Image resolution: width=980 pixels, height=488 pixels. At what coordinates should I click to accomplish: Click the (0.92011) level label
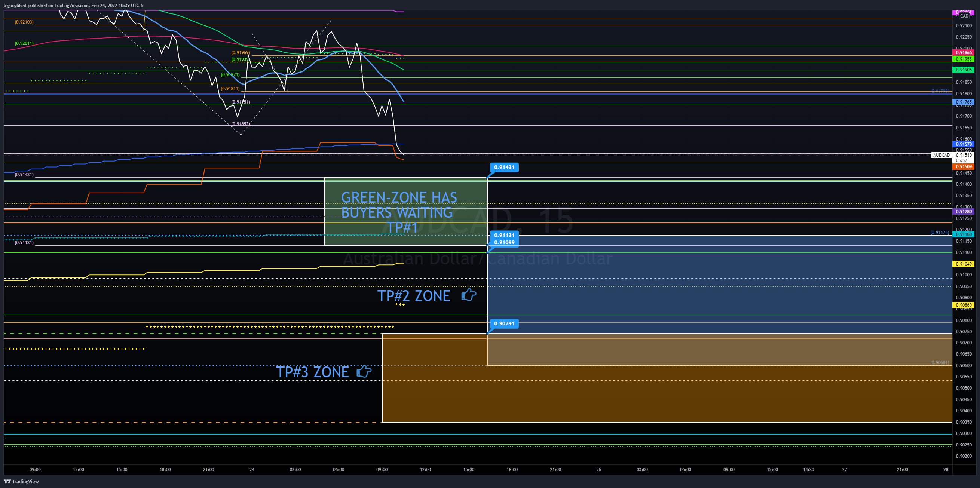point(24,43)
